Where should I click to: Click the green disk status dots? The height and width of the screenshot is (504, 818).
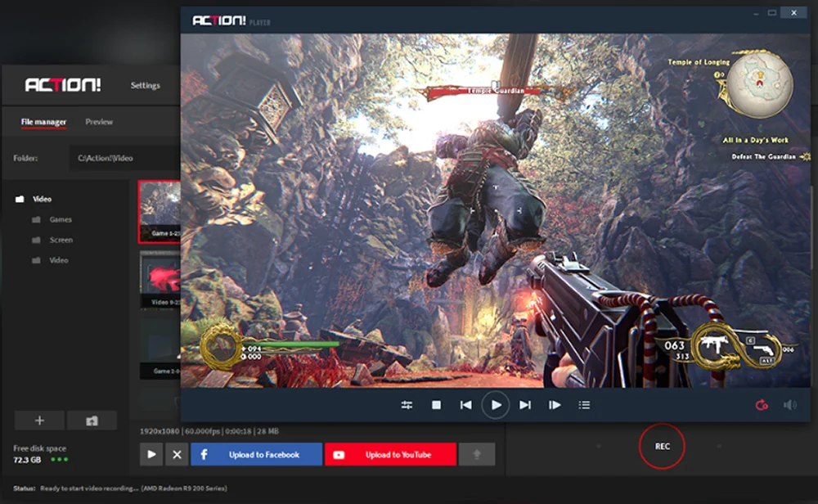coord(60,460)
